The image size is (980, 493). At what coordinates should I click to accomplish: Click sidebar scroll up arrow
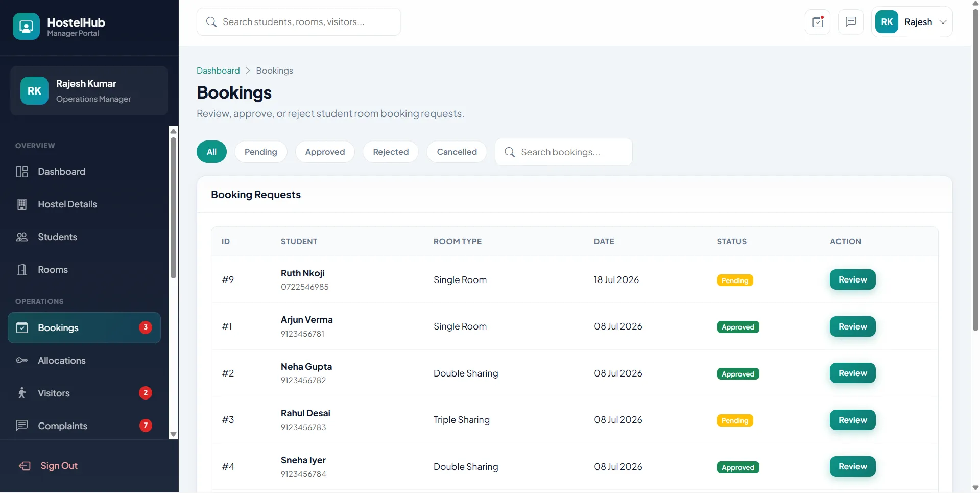pos(174,131)
